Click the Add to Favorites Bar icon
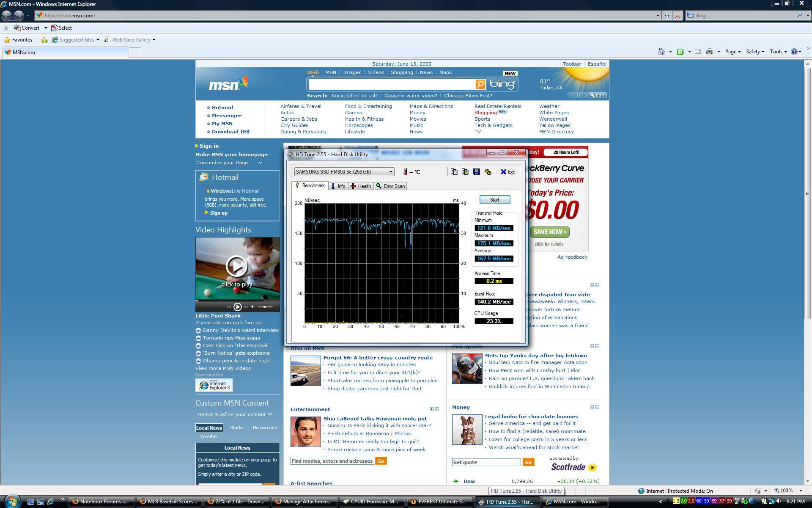Image resolution: width=812 pixels, height=508 pixels. pos(44,40)
